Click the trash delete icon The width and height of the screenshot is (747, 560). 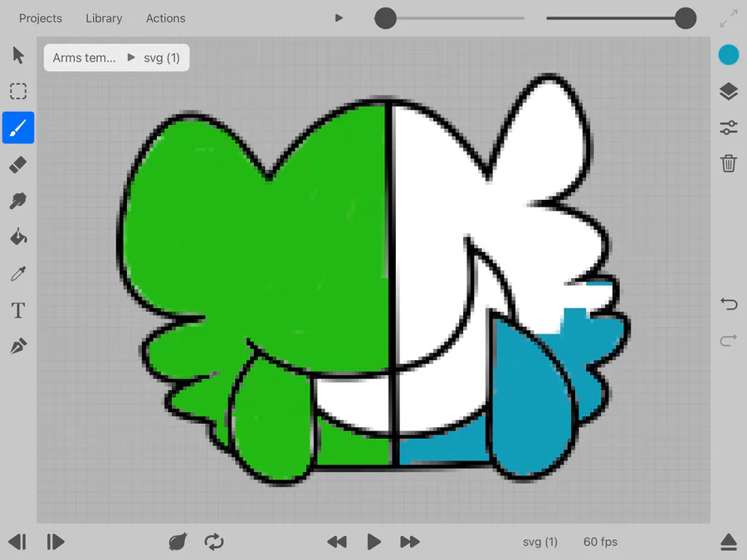[x=729, y=163]
